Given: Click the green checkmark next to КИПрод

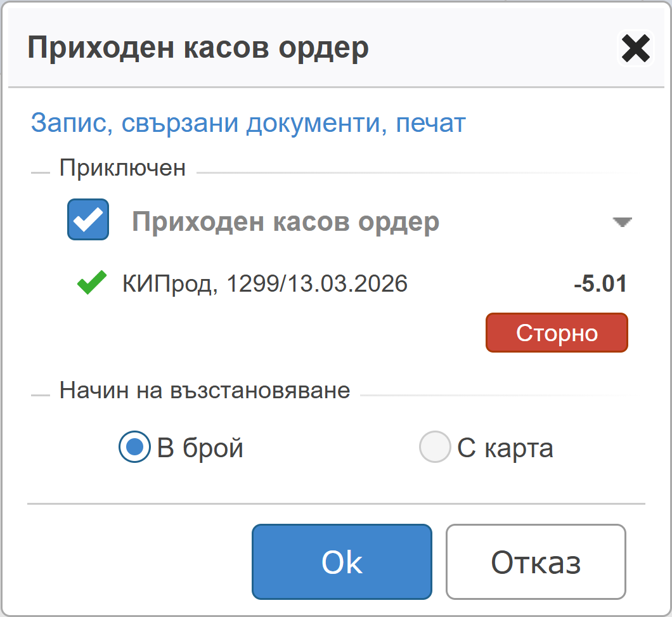Looking at the screenshot, I should [91, 284].
